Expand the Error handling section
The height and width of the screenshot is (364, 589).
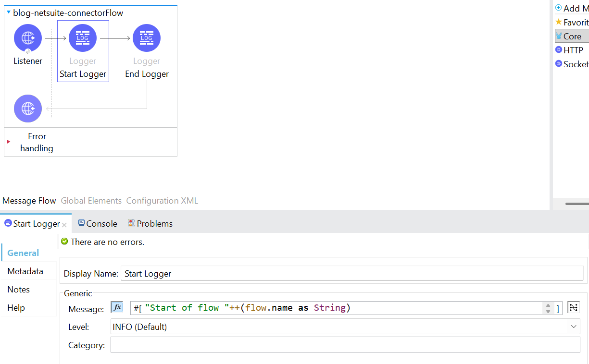[9, 142]
